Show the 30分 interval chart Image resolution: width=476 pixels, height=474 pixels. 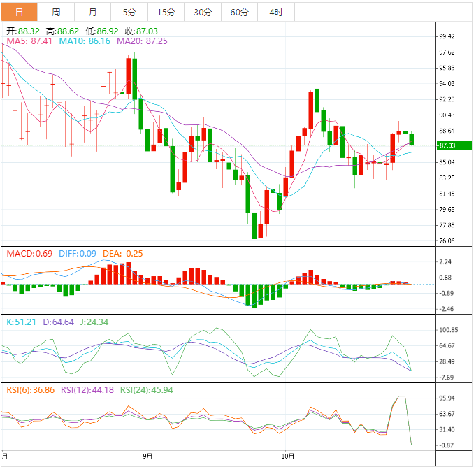point(203,12)
